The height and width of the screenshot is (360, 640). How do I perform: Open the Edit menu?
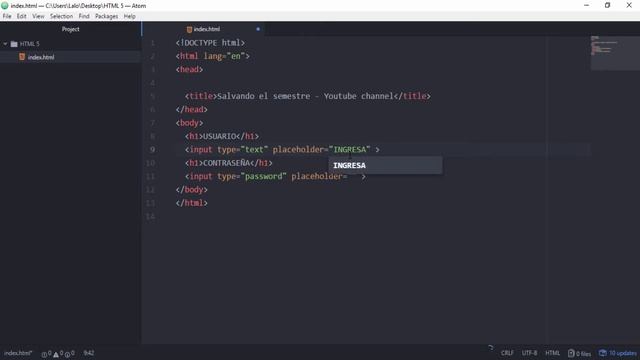[22, 16]
